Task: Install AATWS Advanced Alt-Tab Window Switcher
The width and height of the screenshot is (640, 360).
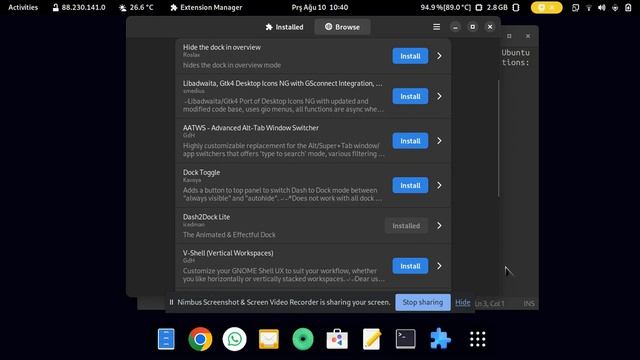Action: (410, 141)
